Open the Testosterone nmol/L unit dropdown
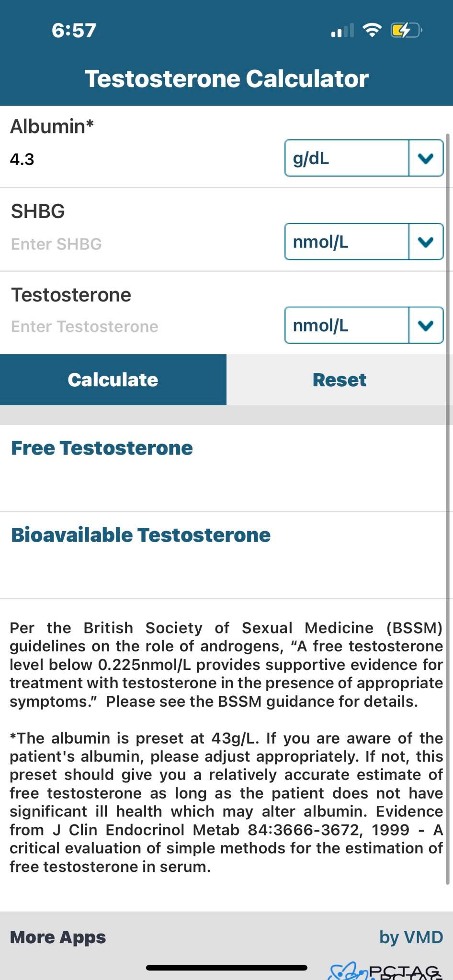This screenshot has height=980, width=453. point(347,325)
